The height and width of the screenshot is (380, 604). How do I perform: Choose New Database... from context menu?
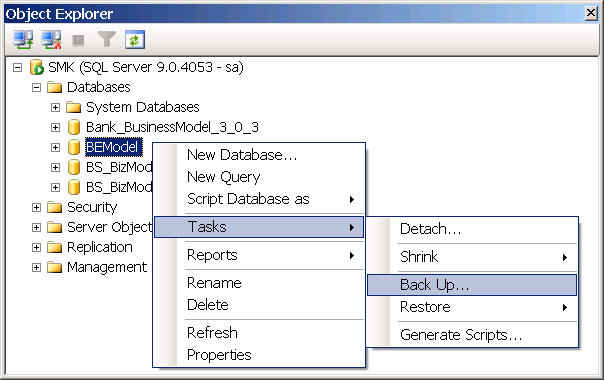259,155
